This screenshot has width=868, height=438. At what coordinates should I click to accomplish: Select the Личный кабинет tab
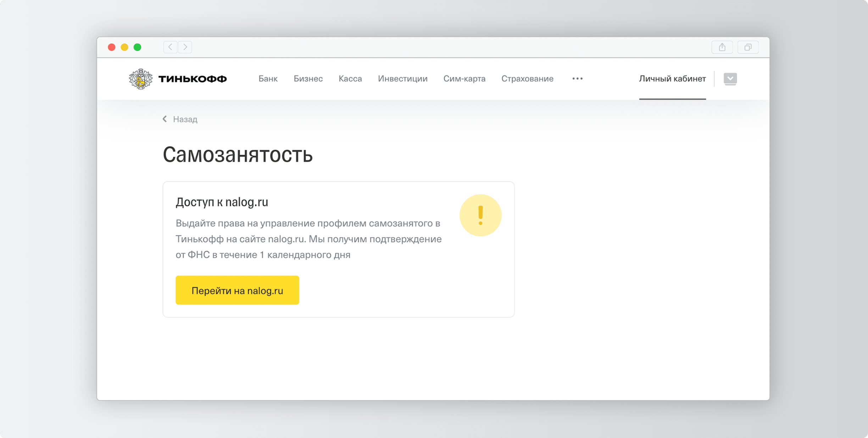pos(672,79)
